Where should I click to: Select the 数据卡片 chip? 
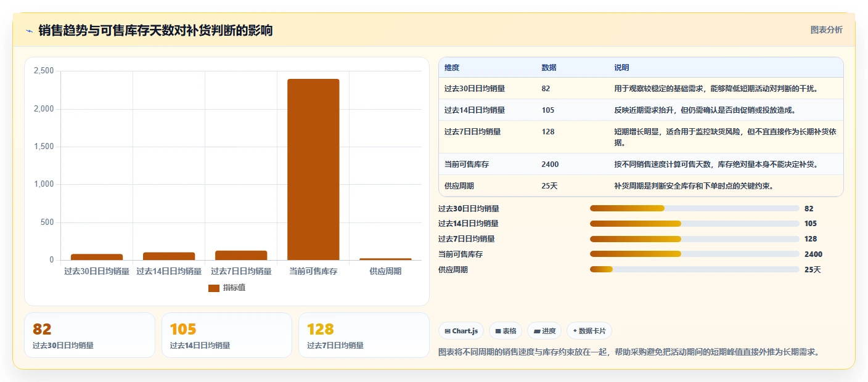[589, 331]
